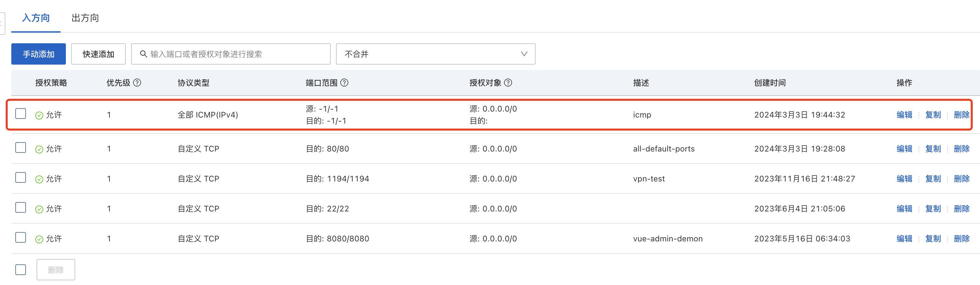Click the bottom 删除 batch button
Screen dimensions: 980x285
(x=56, y=270)
